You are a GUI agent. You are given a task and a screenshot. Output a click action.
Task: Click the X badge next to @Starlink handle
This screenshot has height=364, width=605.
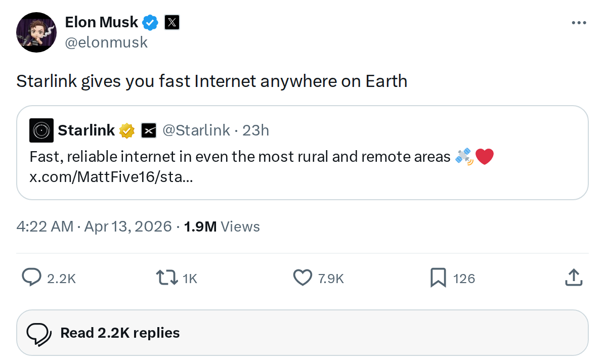point(149,130)
